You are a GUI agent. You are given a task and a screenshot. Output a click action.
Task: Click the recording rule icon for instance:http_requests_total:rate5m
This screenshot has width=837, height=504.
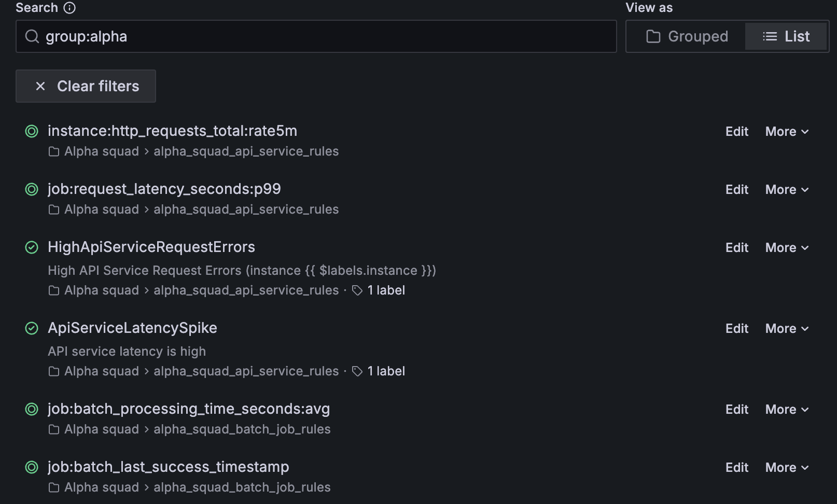[x=32, y=131]
